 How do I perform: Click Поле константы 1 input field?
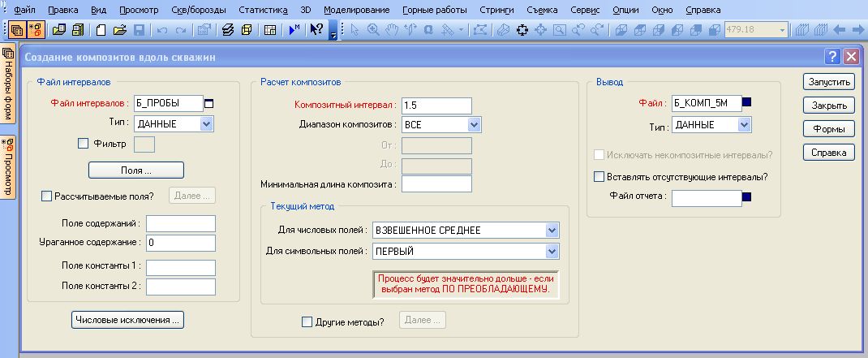pyautogui.click(x=180, y=267)
